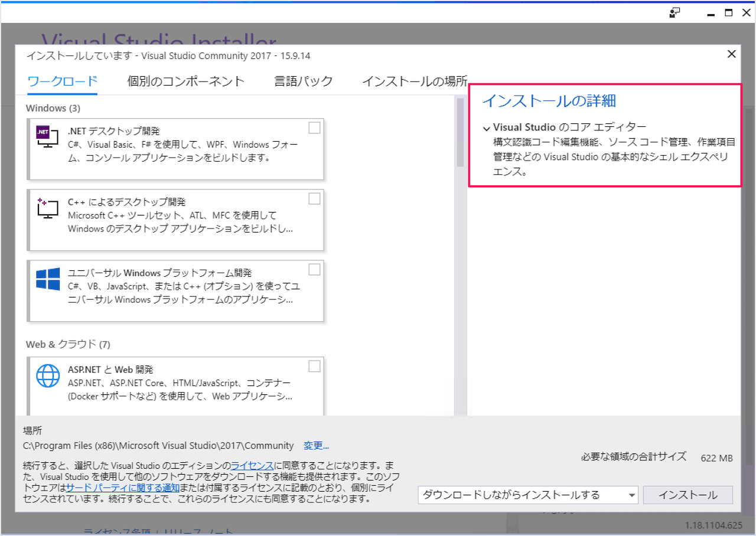This screenshot has width=756, height=536.
Task: Maximize the Visual Studio Installer background window
Action: point(729,12)
